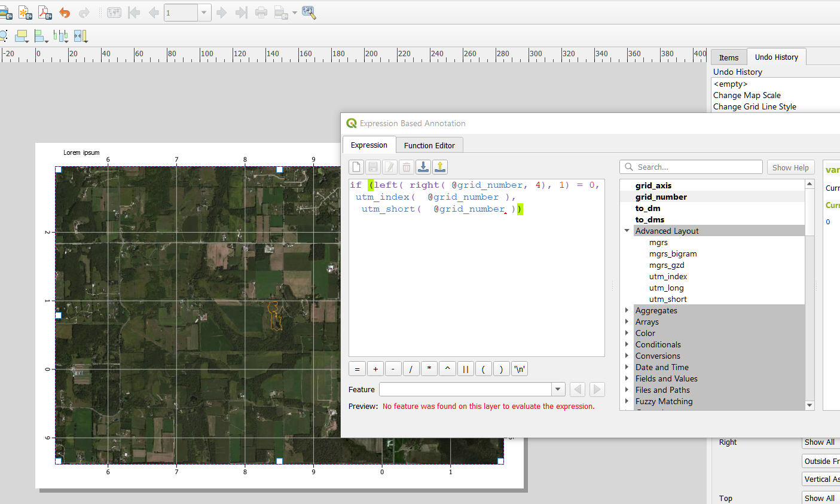Insert the division operator
This screenshot has width=840, height=504.
pos(411,369)
